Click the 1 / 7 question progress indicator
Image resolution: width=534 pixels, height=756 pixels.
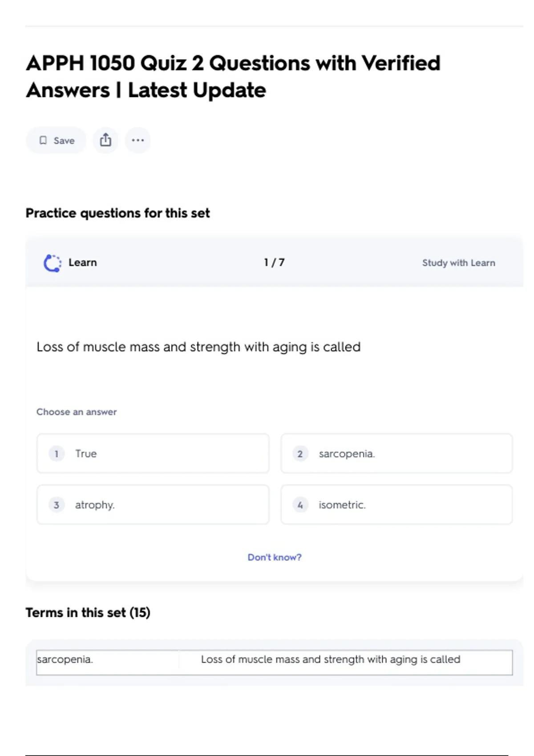(x=274, y=262)
